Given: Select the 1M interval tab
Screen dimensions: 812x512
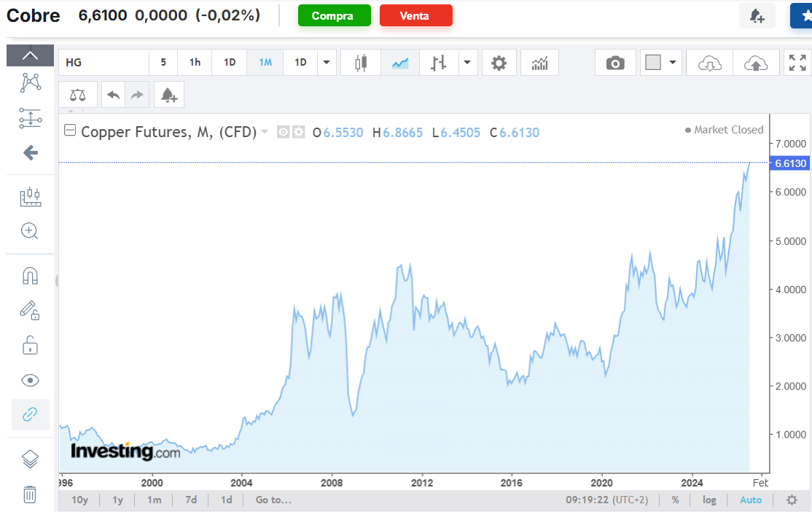Looking at the screenshot, I should point(265,63).
